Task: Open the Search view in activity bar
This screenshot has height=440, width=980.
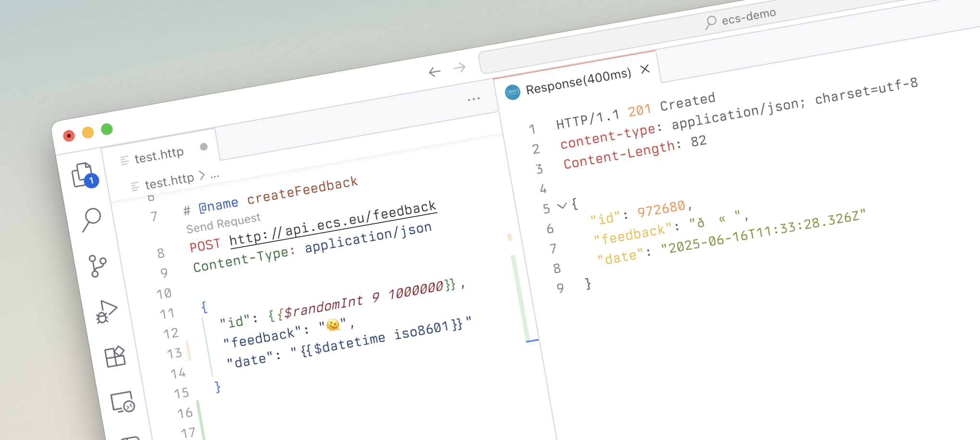Action: (91, 220)
